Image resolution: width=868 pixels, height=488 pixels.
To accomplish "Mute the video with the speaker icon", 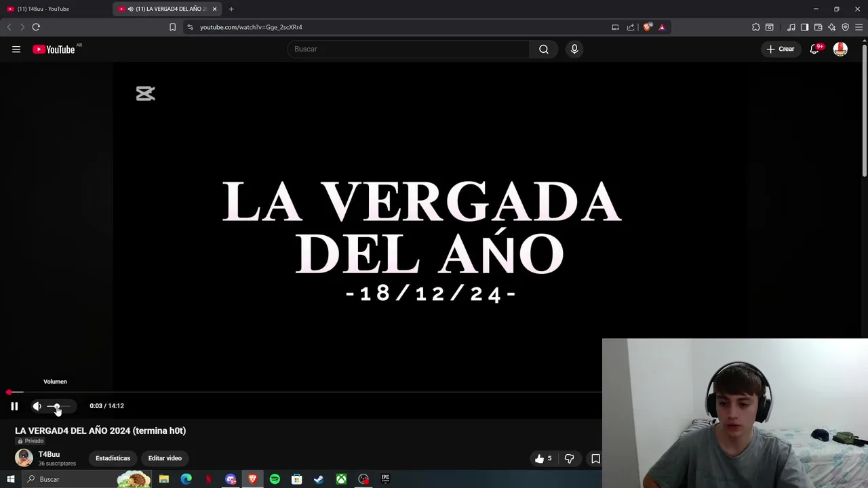I will point(37,406).
